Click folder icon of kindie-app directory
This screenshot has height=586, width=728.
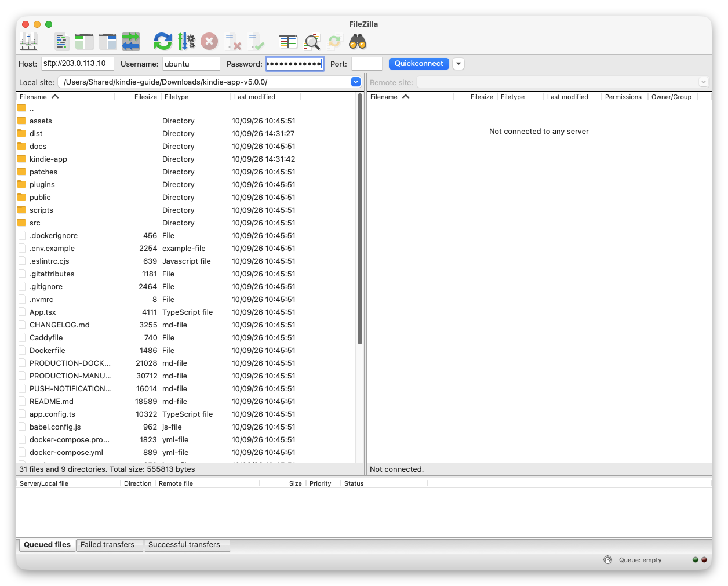coord(21,159)
